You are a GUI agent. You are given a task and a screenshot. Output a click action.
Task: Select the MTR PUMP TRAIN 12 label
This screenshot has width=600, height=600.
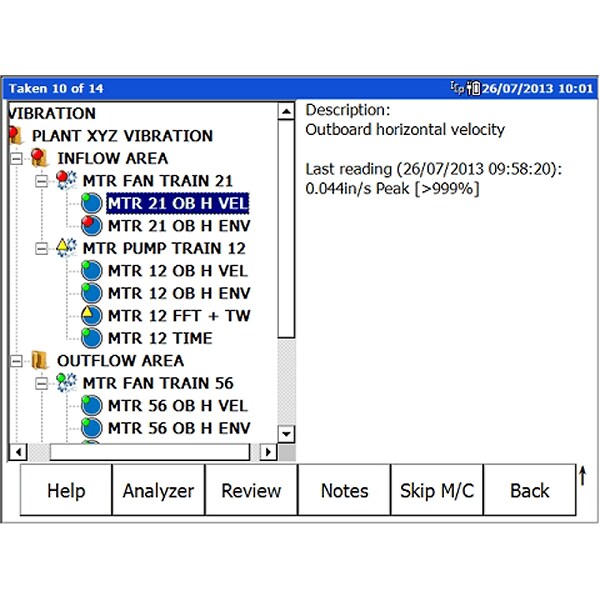coord(164,248)
